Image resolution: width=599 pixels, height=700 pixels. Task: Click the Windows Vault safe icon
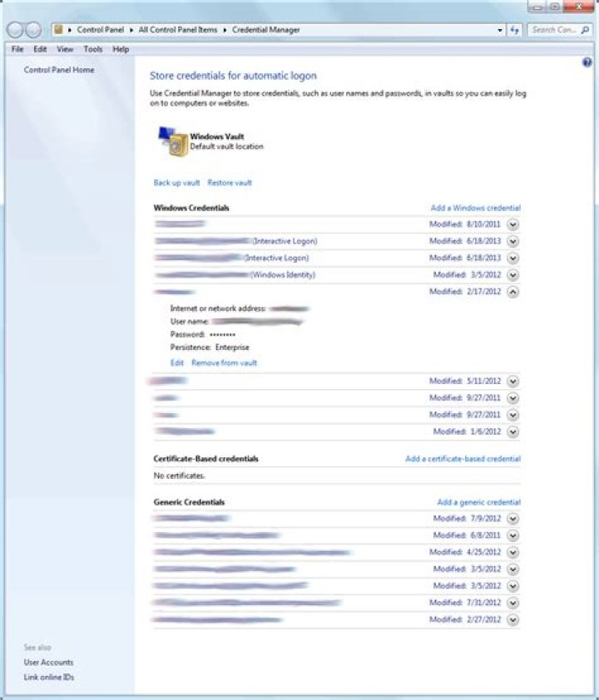(x=173, y=141)
